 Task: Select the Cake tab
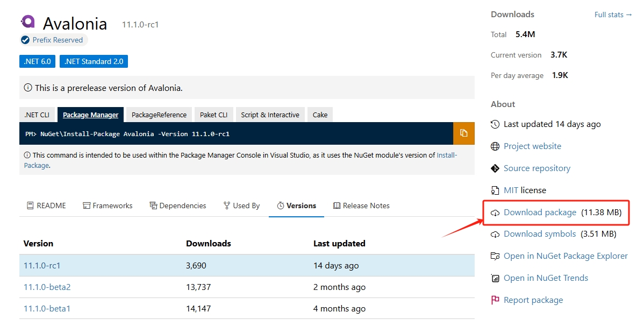coord(320,115)
